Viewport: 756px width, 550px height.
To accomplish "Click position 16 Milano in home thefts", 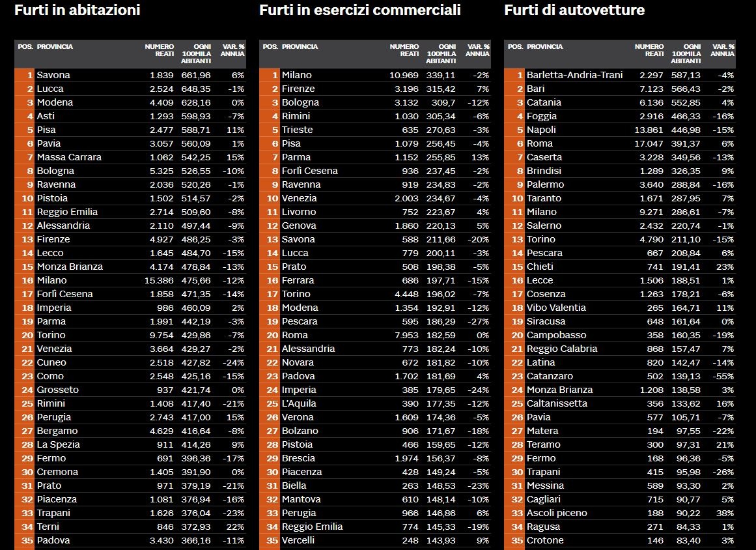I will pyautogui.click(x=130, y=280).
